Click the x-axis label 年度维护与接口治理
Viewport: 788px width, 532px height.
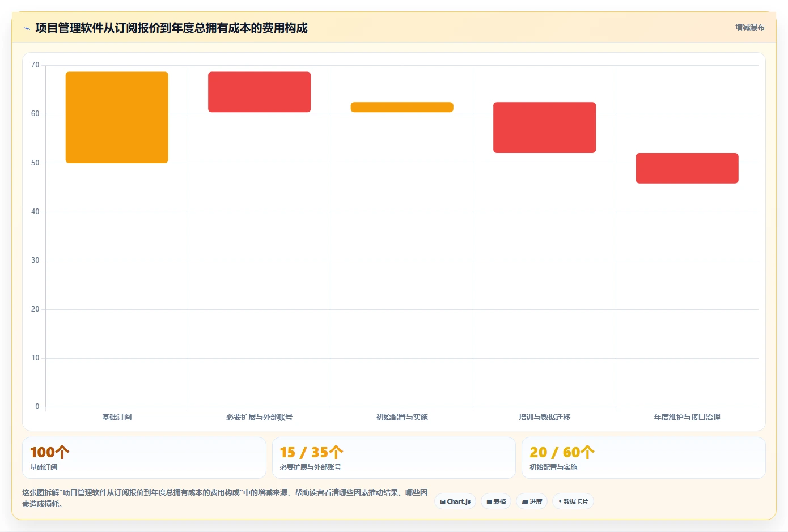tap(687, 417)
